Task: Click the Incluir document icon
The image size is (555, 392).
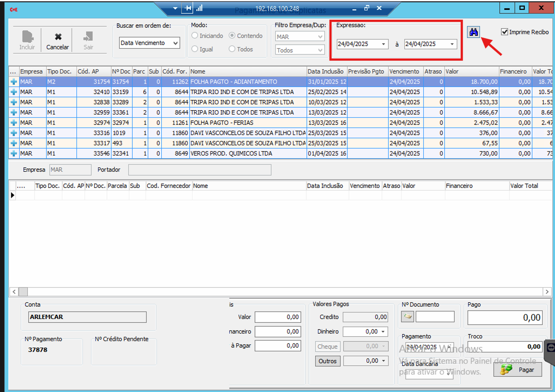Action: pyautogui.click(x=27, y=37)
